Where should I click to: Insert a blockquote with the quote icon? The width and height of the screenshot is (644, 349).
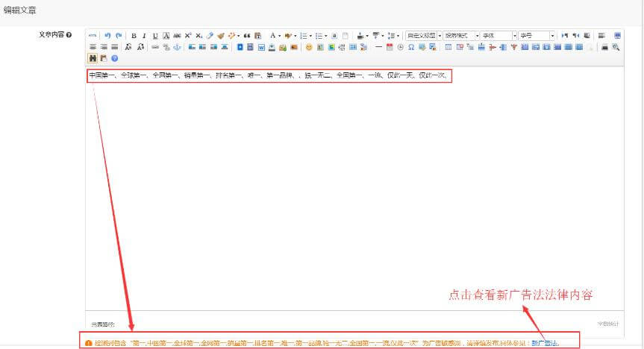tap(247, 35)
